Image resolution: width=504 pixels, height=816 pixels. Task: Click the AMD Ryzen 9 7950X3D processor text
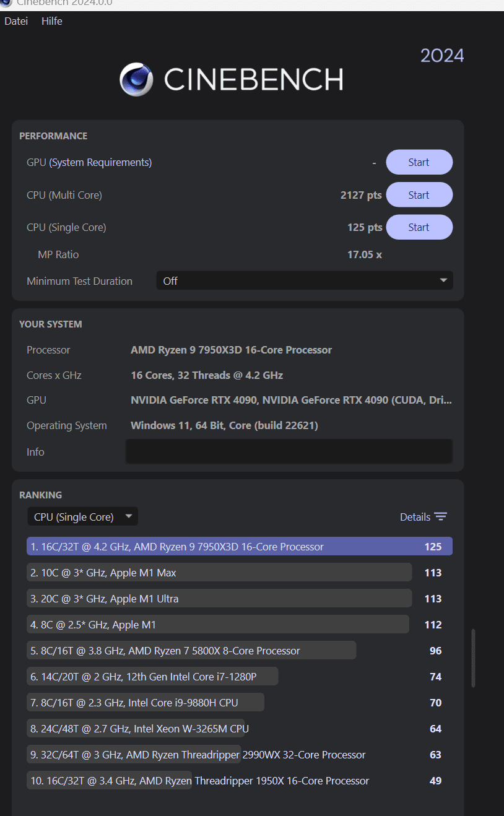pyautogui.click(x=232, y=350)
